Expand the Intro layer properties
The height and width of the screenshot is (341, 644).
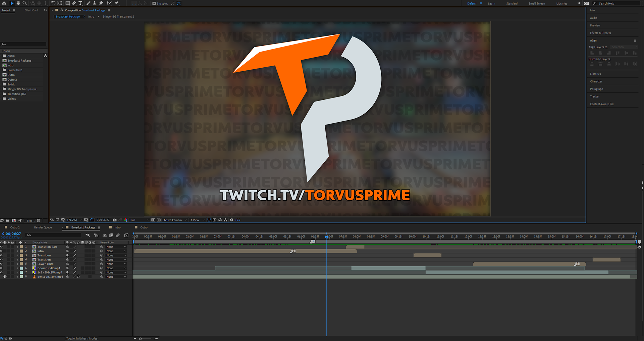[x=17, y=251]
